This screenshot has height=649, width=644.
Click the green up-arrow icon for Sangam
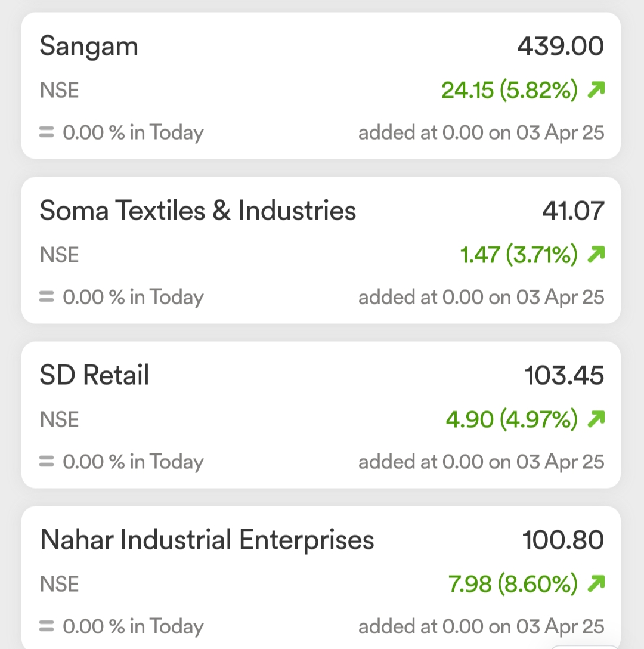pyautogui.click(x=596, y=90)
